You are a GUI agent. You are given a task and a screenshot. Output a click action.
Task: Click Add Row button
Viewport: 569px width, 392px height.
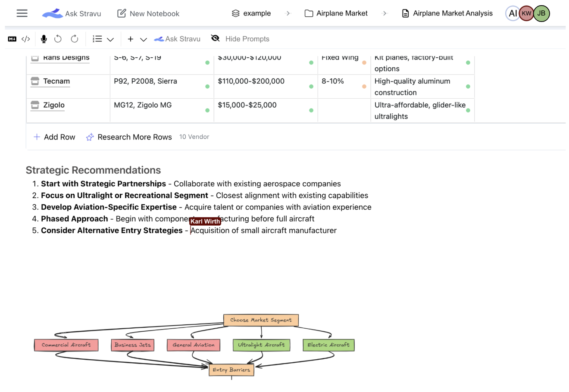tap(54, 137)
